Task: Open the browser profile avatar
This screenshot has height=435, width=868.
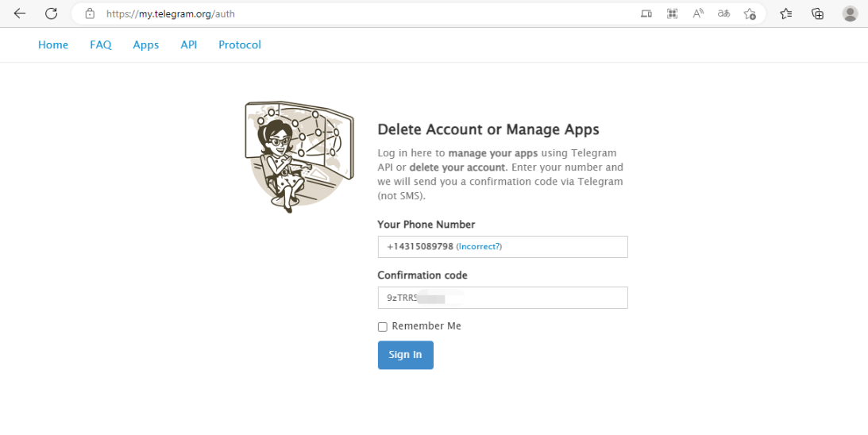Action: (x=850, y=13)
